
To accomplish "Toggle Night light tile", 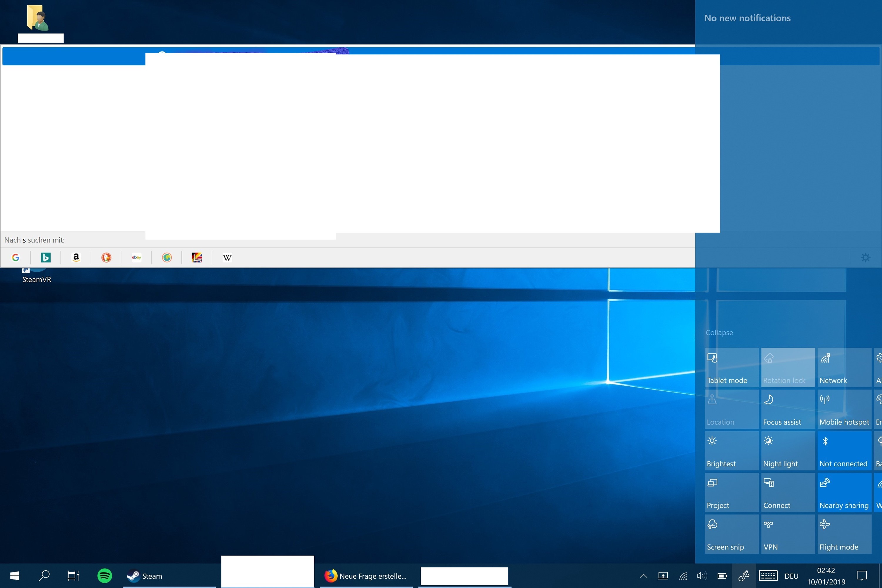I will [x=788, y=451].
